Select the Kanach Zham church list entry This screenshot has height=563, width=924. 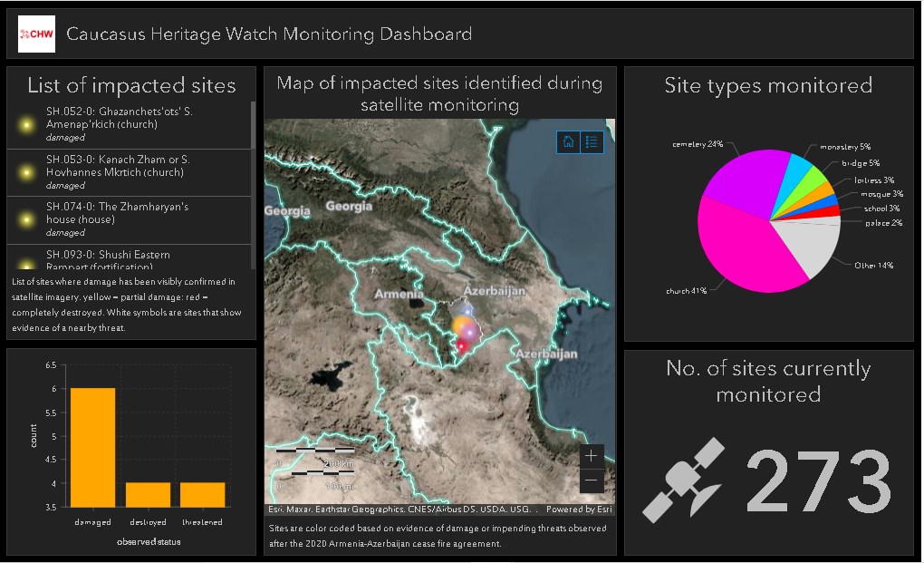(127, 172)
